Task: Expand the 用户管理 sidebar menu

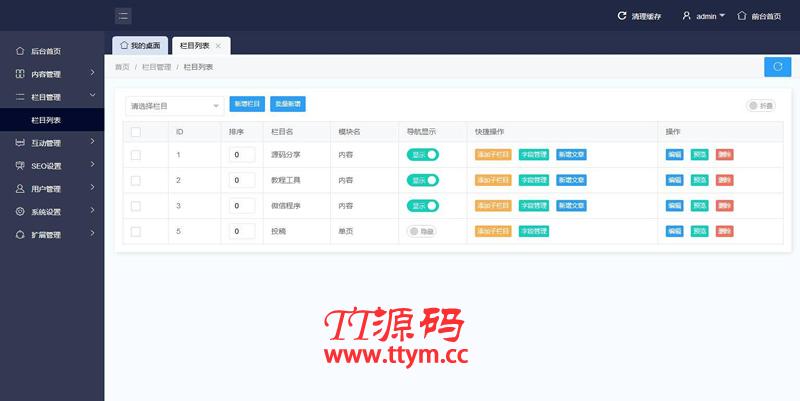Action: 52,189
